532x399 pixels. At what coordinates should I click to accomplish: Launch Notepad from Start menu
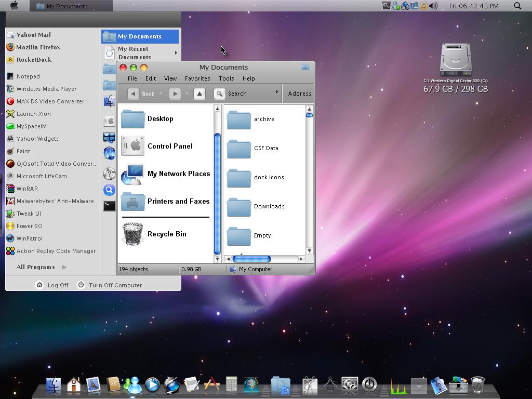pos(23,76)
